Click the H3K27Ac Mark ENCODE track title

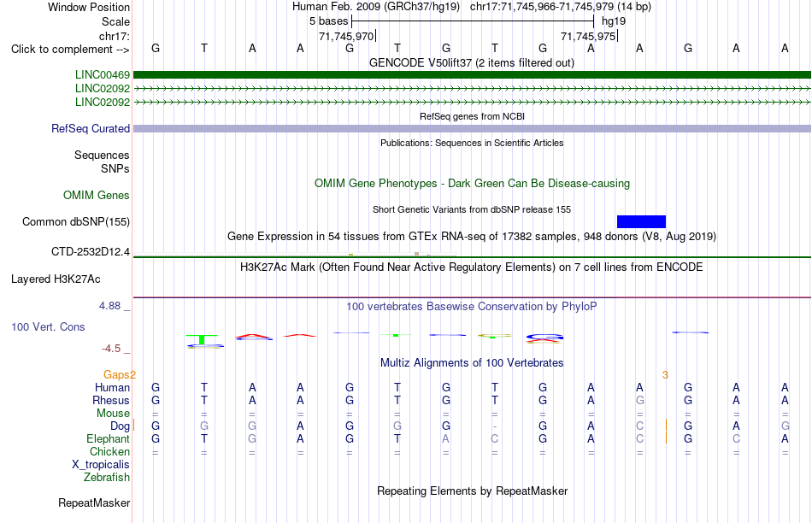pos(472,267)
